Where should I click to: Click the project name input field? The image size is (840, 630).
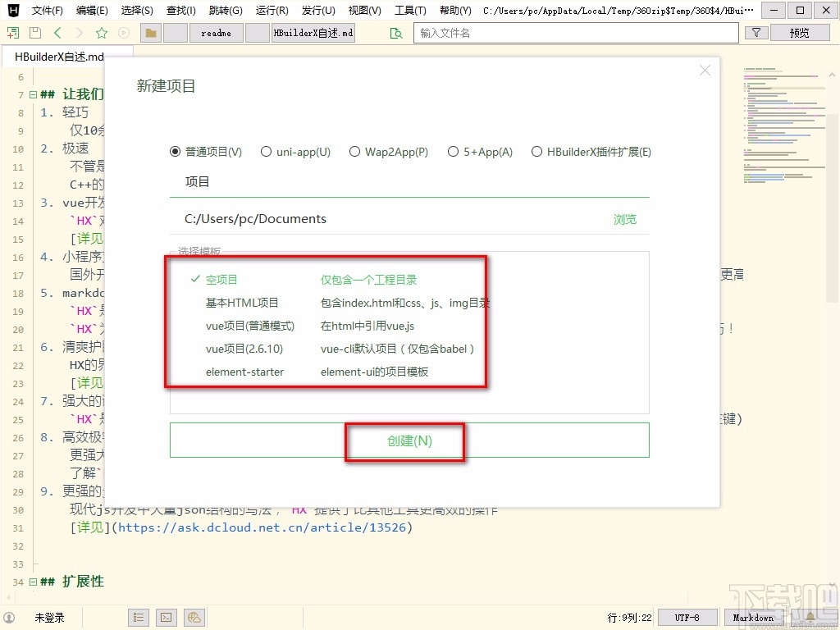[x=409, y=182]
